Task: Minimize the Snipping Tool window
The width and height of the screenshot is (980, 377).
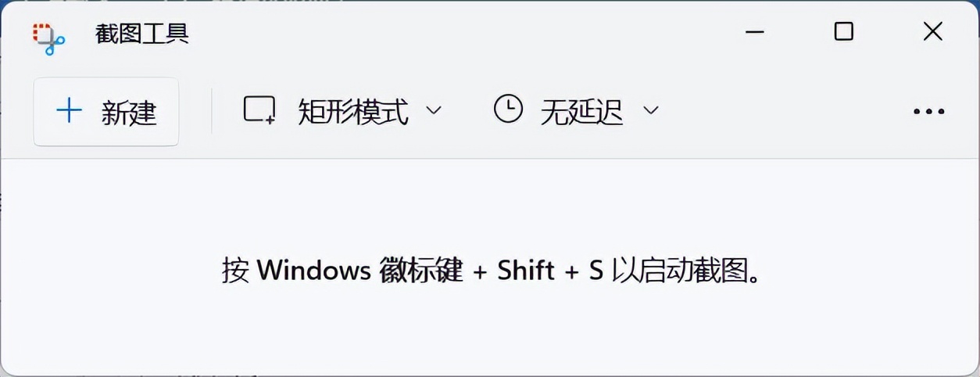Action: click(x=754, y=32)
